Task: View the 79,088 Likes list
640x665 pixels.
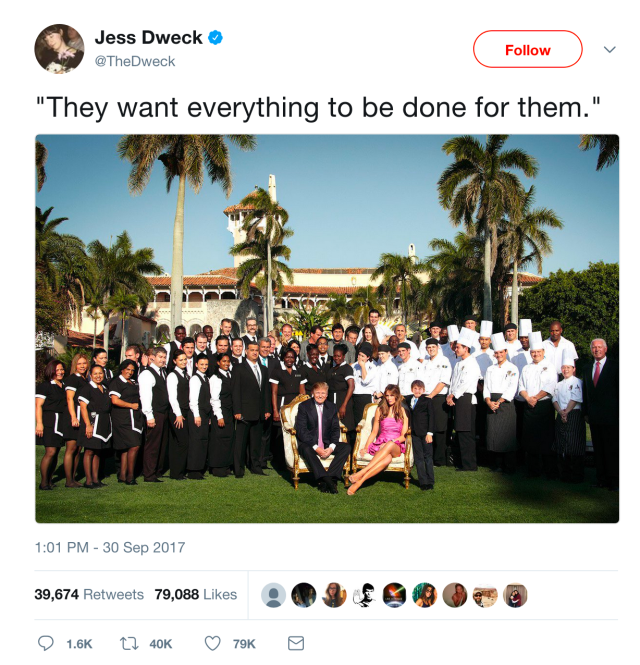Action: [196, 594]
